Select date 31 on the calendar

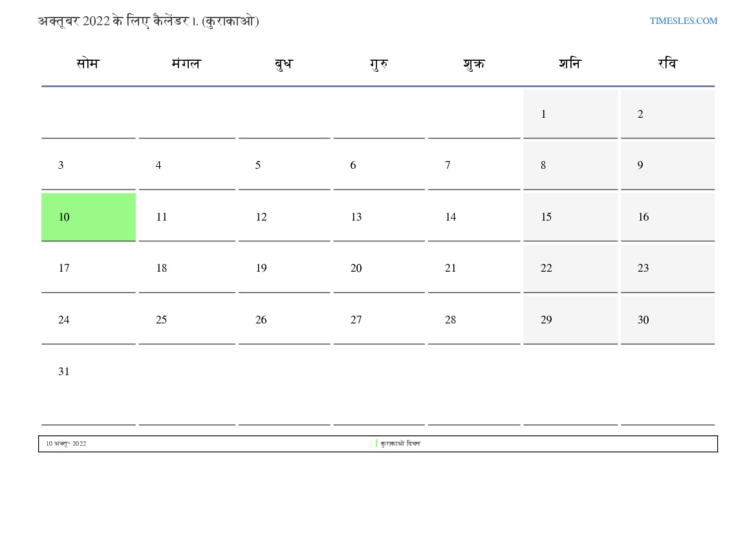point(88,386)
